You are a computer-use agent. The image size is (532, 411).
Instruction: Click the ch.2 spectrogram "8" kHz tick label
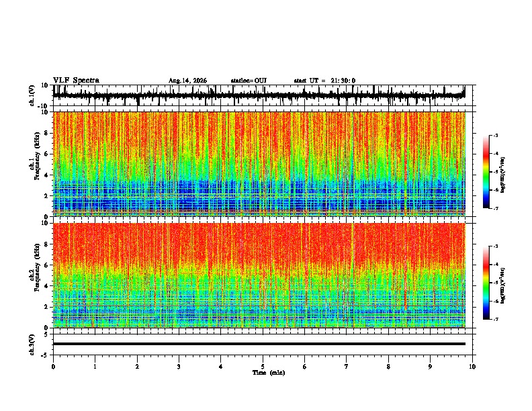coord(46,244)
